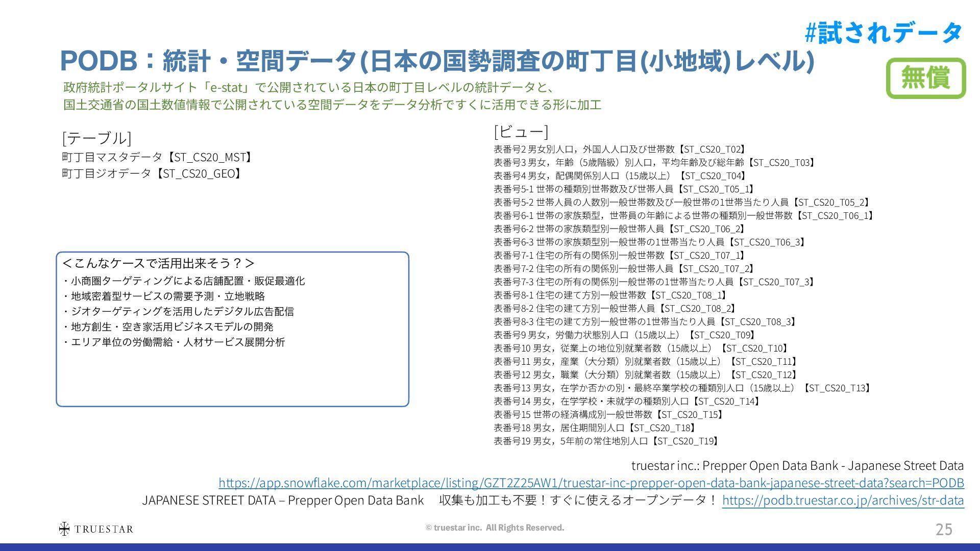
Task: Select view entry ST_CS20_T09 労働力状態別人口
Action: [x=625, y=335]
